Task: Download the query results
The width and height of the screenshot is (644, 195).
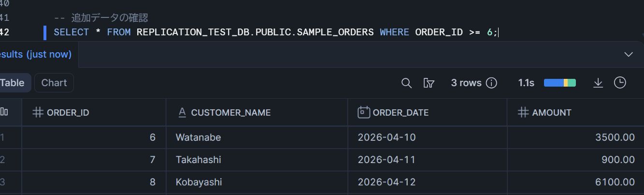Action: point(598,83)
